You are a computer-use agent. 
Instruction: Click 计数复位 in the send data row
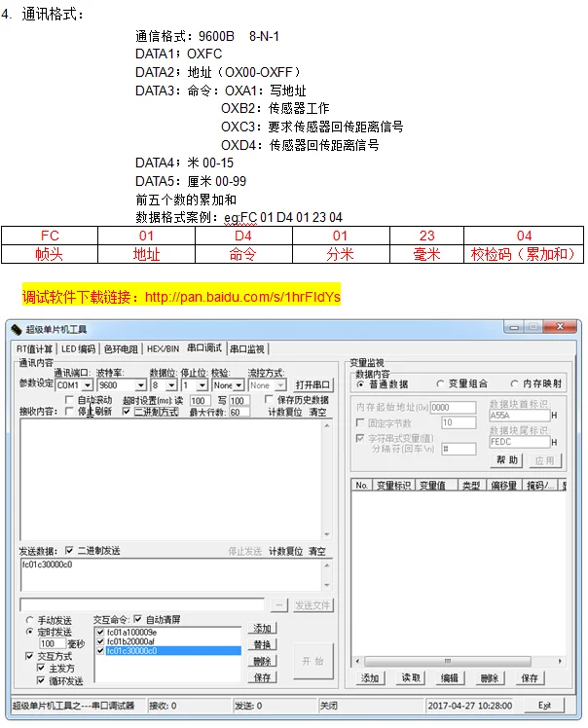(285, 551)
